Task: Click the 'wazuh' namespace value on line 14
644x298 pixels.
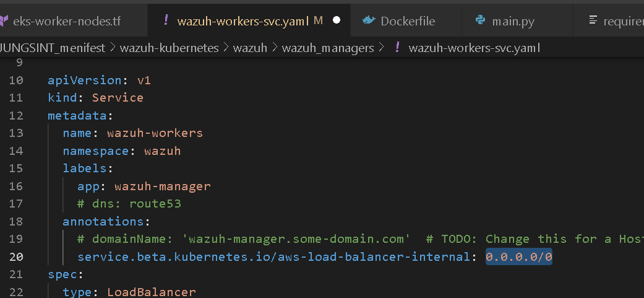Action: (x=163, y=151)
